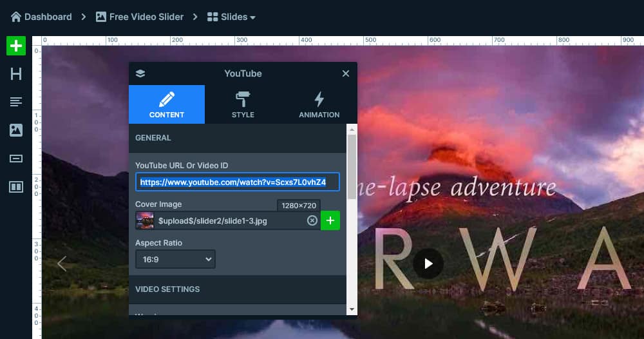
Task: Add a row columns layer from sidebar
Action: [x=16, y=187]
